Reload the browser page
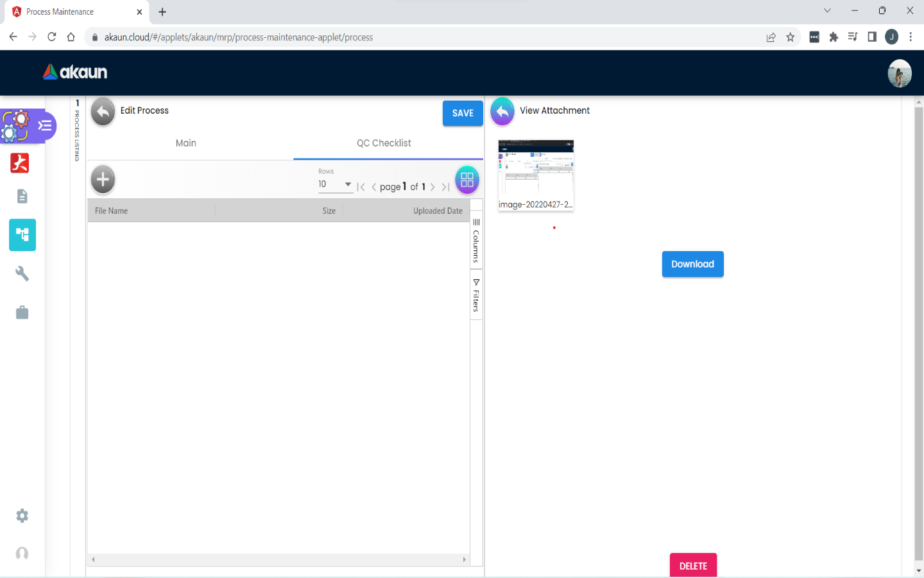 (52, 37)
